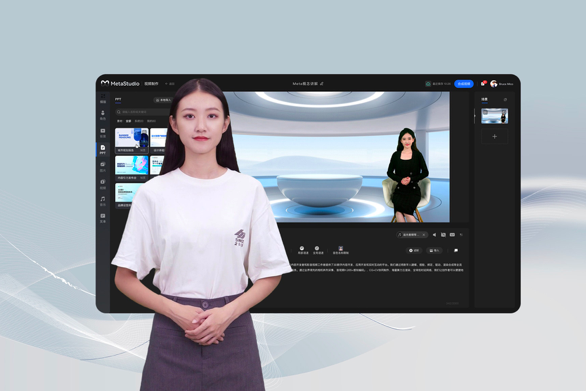
Task: Remove the selected voice chip with X
Action: [424, 235]
